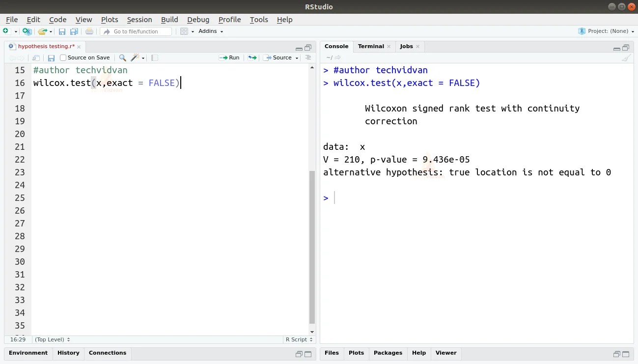Image resolution: width=638 pixels, height=364 pixels.
Task: Open the Tools menu
Action: (259, 19)
